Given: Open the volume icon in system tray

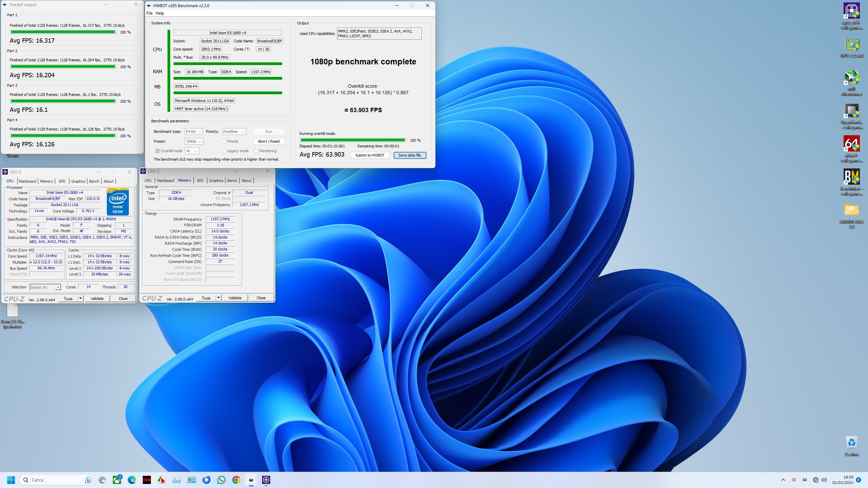Looking at the screenshot, I should pos(824,480).
